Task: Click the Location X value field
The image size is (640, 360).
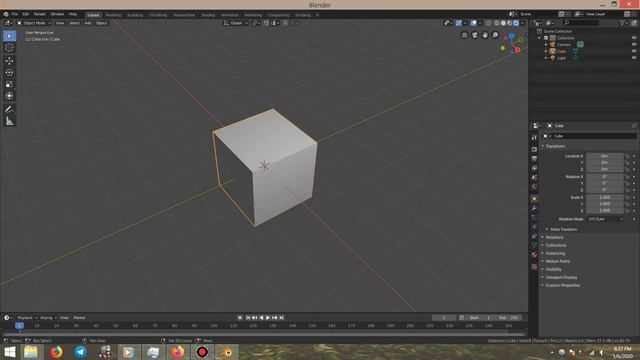Action: tap(605, 156)
